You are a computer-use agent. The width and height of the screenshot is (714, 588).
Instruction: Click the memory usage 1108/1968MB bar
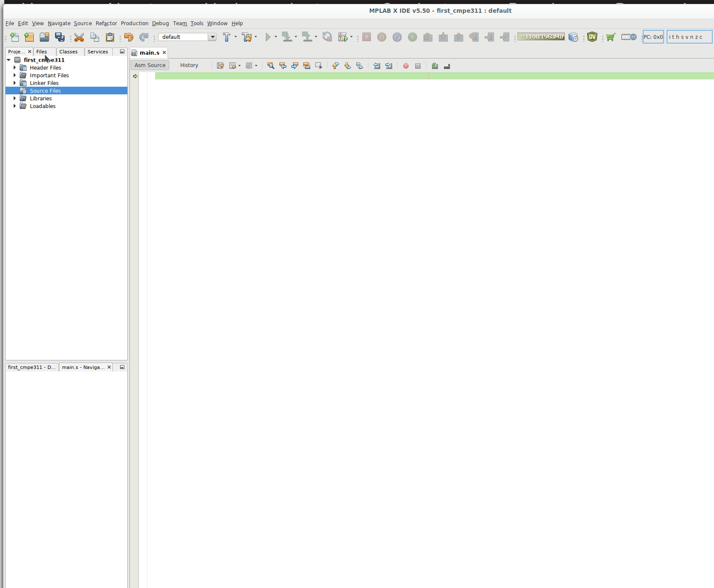click(541, 37)
